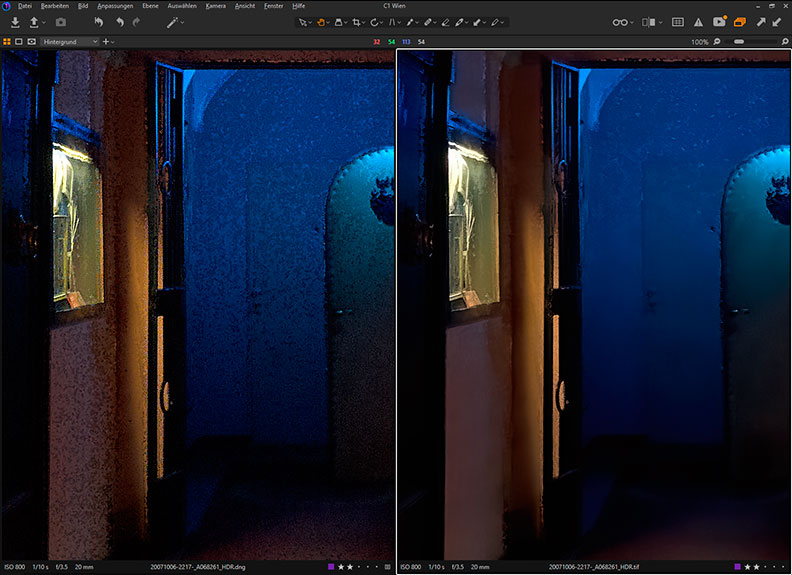The height and width of the screenshot is (575, 792).
Task: Click purple color tag of HDR.tif image
Action: [737, 567]
